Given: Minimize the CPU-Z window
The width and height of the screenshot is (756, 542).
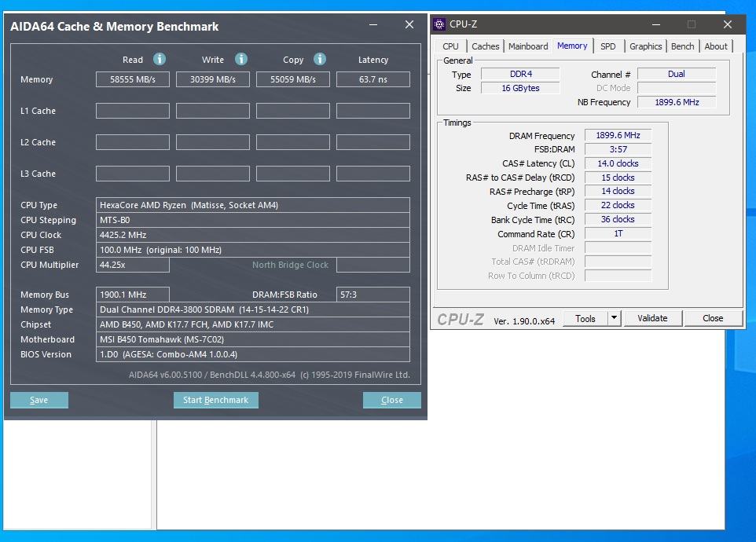Looking at the screenshot, I should pos(655,24).
